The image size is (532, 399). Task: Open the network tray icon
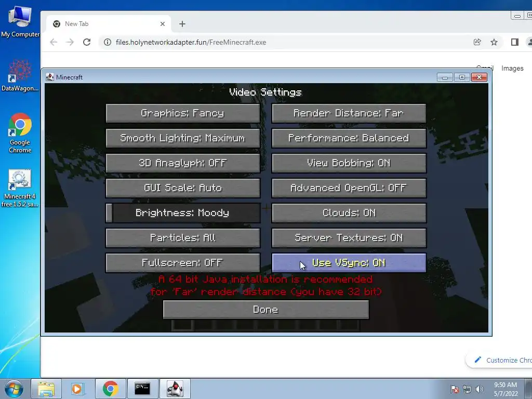coord(467,389)
